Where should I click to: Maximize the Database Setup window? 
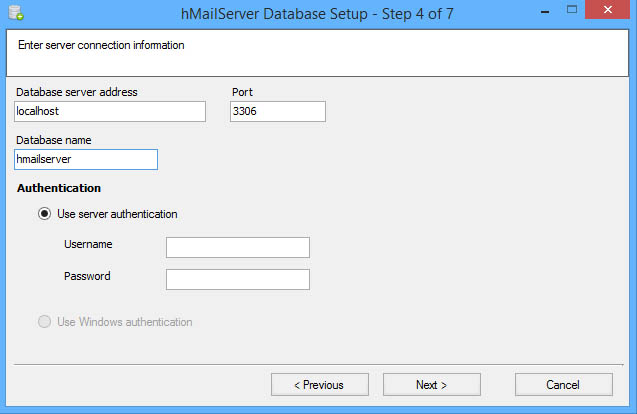(572, 10)
